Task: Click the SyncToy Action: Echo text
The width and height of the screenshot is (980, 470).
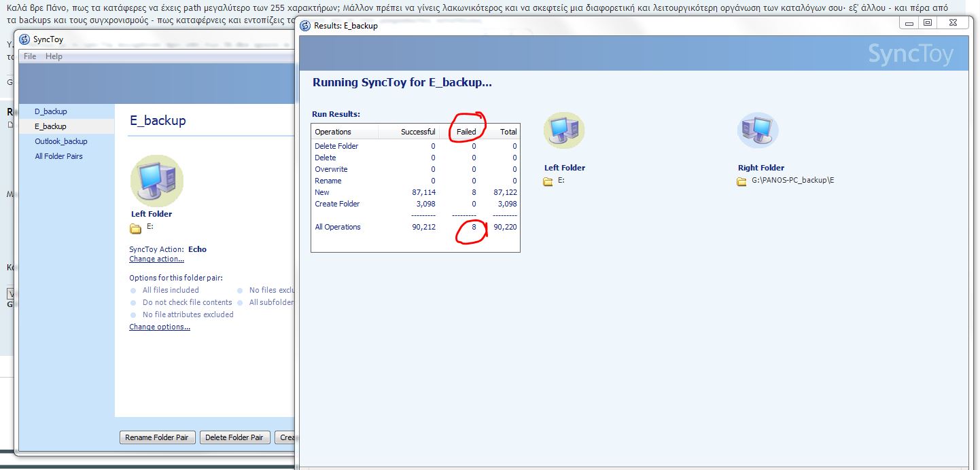Action: [168, 249]
